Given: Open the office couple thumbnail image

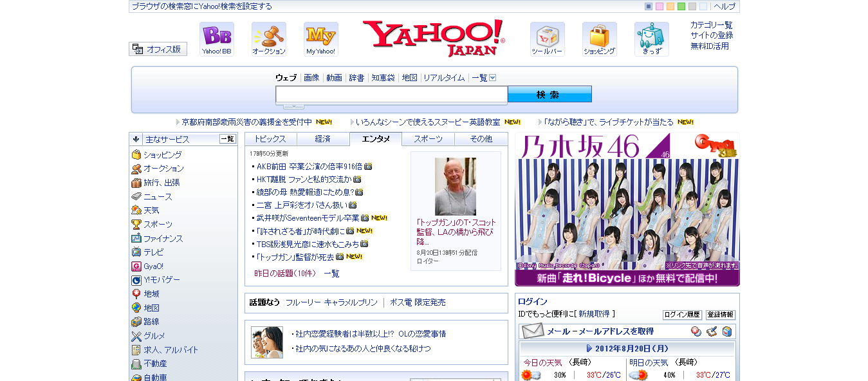Looking at the screenshot, I should [x=267, y=342].
